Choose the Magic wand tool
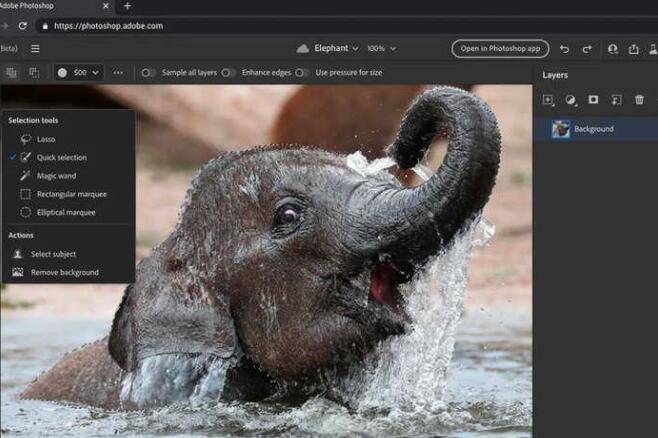The height and width of the screenshot is (438, 658). pos(56,176)
